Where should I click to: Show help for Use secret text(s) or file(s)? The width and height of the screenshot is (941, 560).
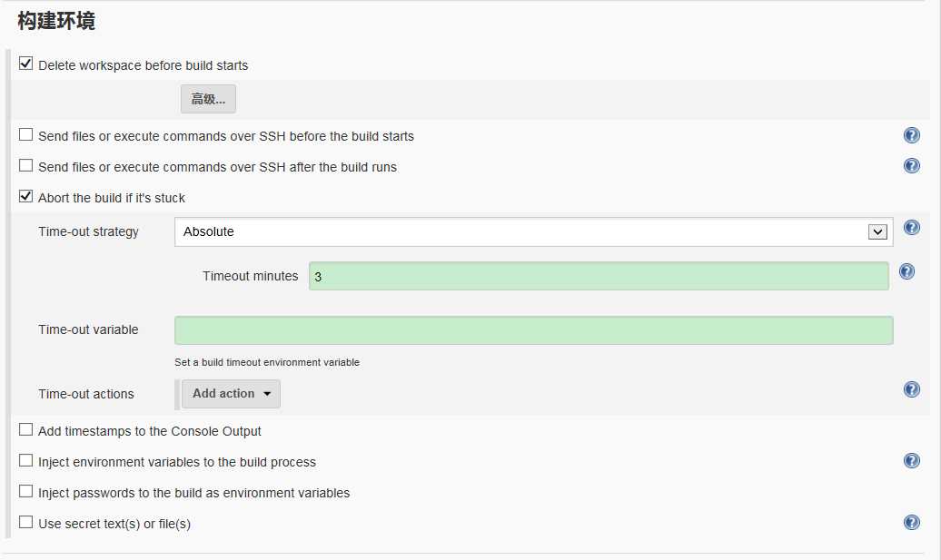[x=911, y=523]
